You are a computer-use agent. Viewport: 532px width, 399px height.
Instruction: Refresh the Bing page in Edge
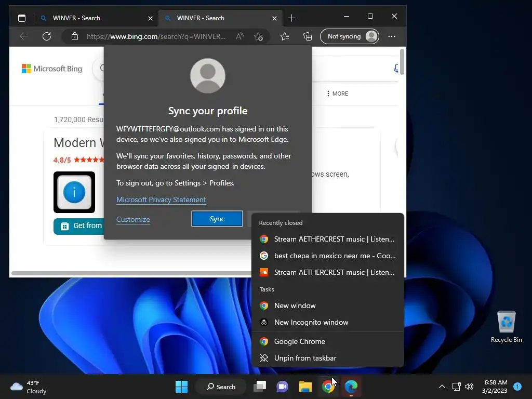(47, 36)
